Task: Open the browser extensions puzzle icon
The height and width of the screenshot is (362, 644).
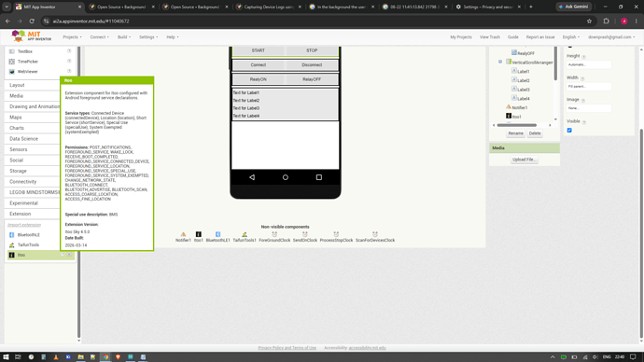Action: (x=607, y=21)
